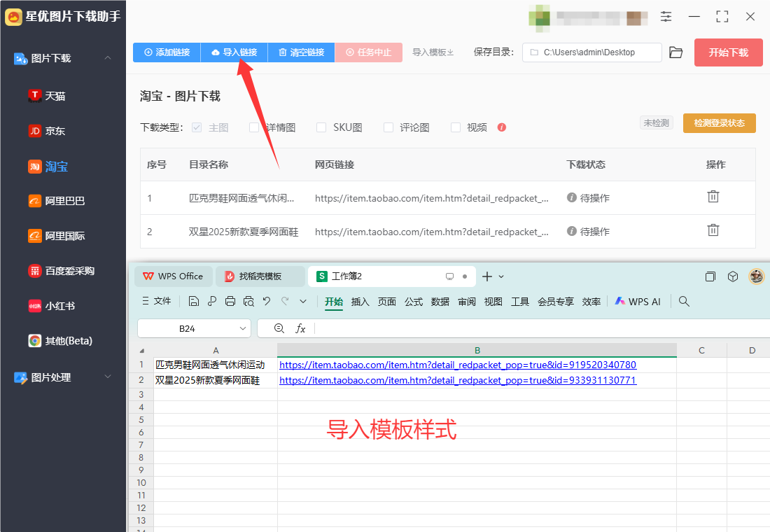
Task: Open the B24 name box dropdown
Action: click(243, 328)
